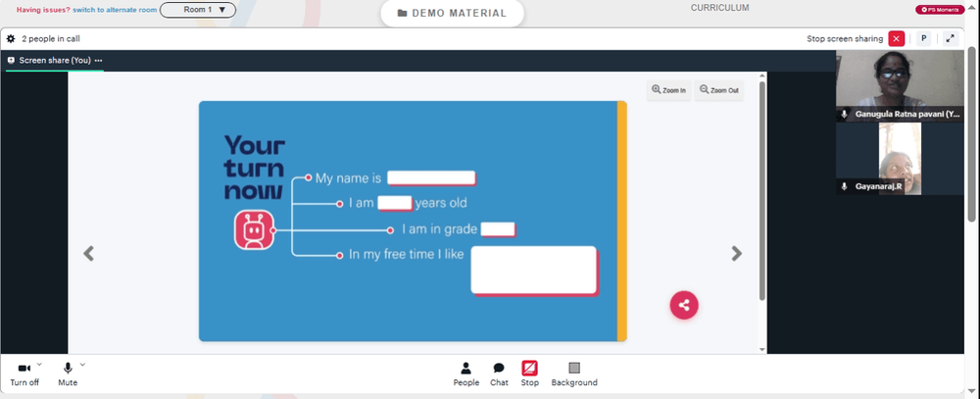This screenshot has height=399, width=980.
Task: Turn off camera toggle
Action: 24,374
